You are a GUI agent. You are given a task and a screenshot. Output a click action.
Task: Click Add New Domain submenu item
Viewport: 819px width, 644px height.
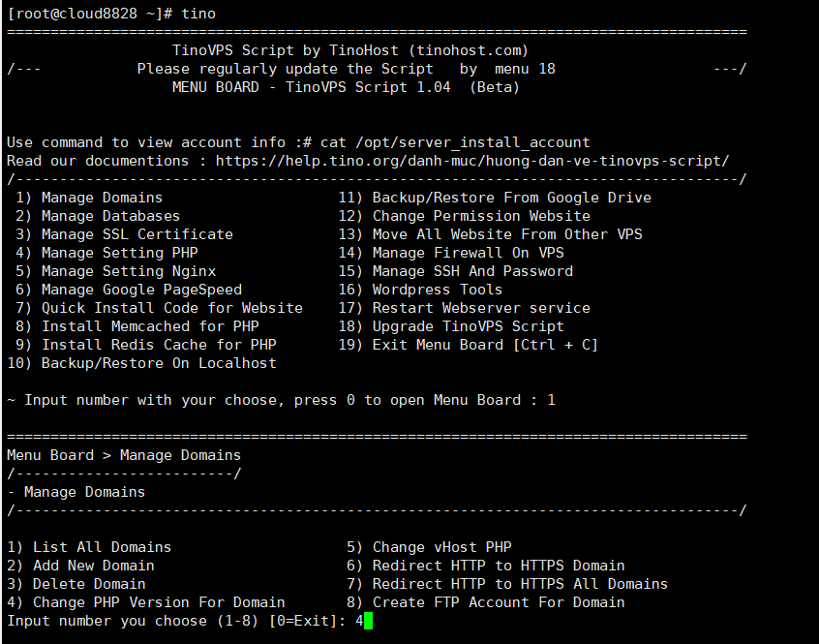click(x=80, y=566)
